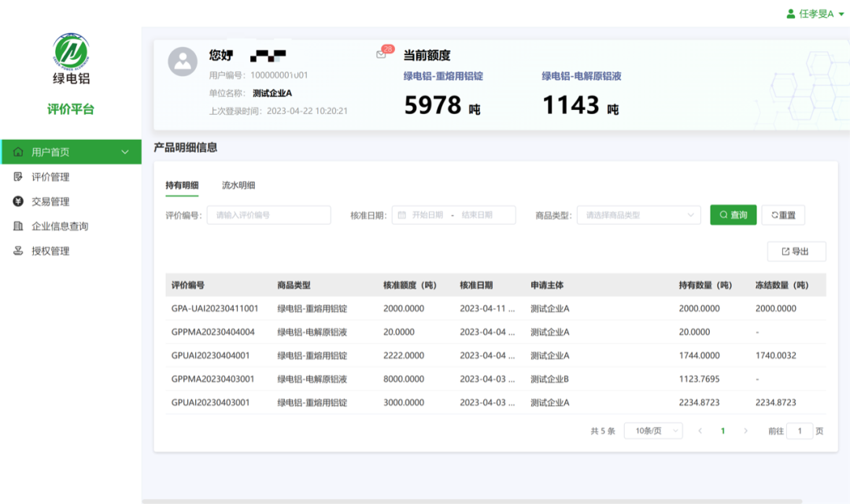Export table data via the 导出 button
This screenshot has width=850, height=504.
coord(796,251)
